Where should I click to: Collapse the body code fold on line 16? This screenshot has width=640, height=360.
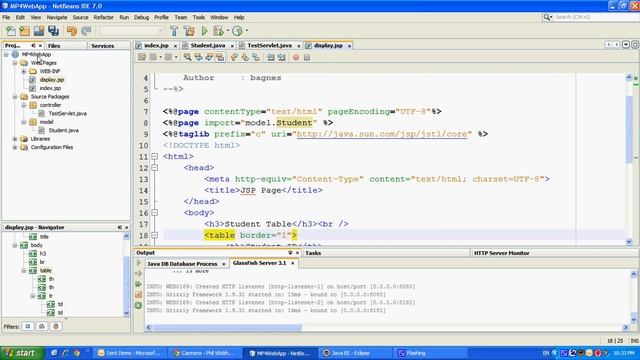tap(154, 213)
